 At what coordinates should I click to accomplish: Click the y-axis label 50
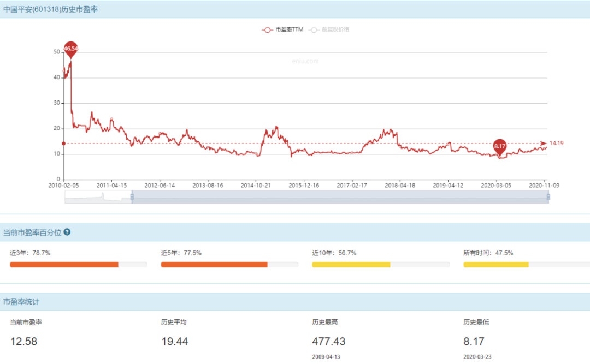coord(57,52)
